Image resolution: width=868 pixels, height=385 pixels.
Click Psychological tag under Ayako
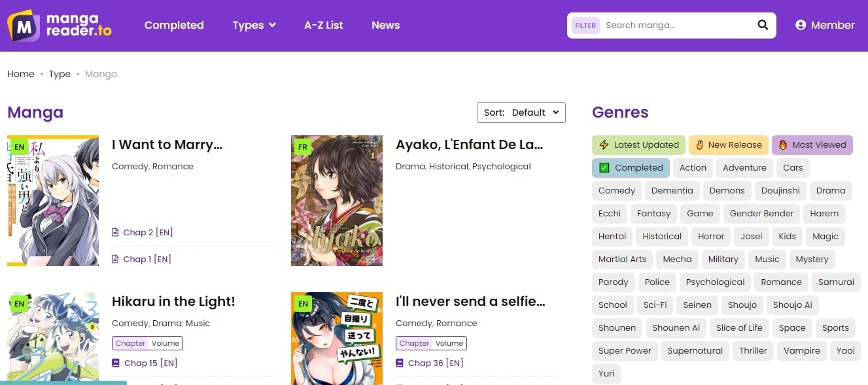pyautogui.click(x=502, y=167)
